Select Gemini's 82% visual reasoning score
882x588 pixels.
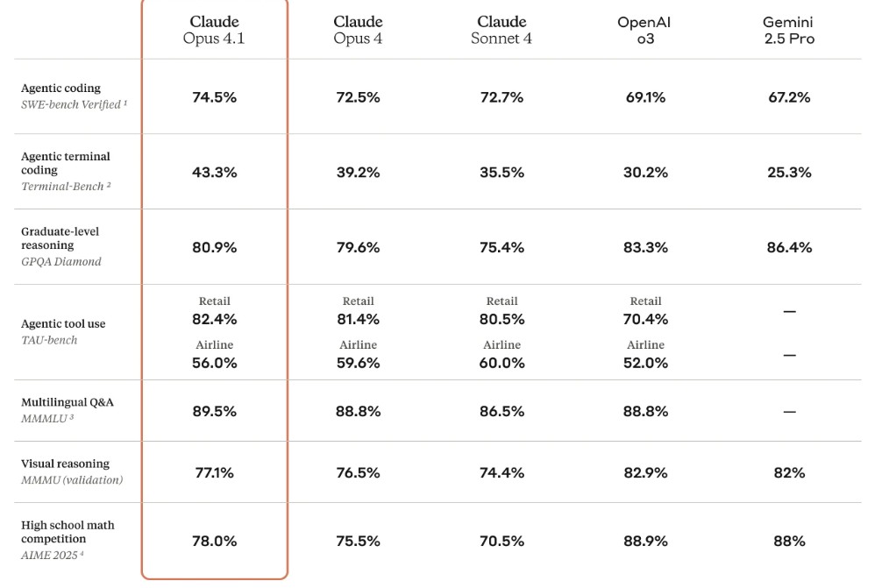coord(789,472)
